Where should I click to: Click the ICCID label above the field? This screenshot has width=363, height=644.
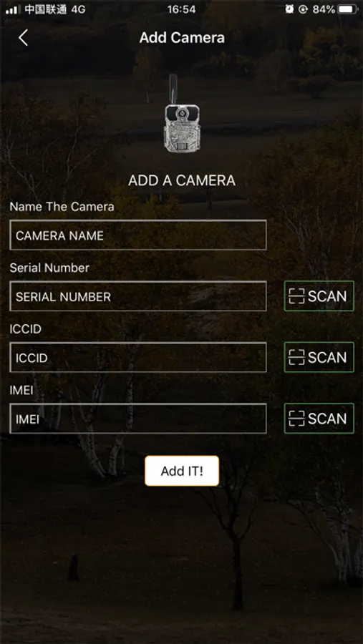26,329
